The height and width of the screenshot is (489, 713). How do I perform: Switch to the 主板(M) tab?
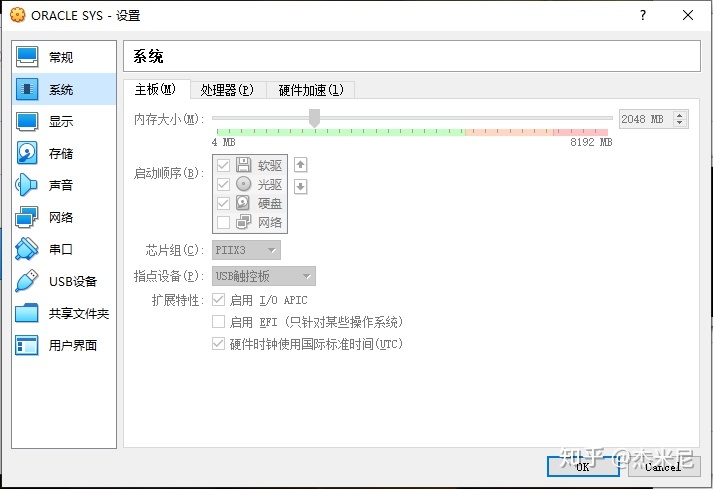(x=156, y=89)
